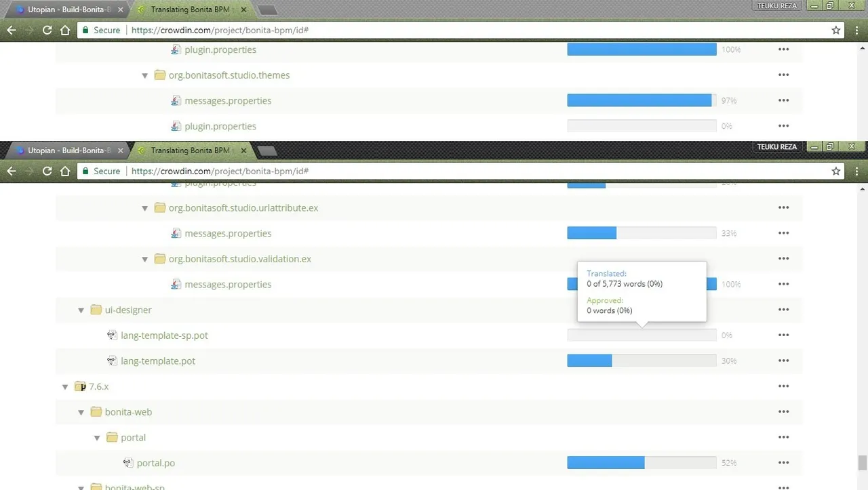Viewport: 868px width, 490px height.
Task: Go back in the upper browser window
Action: [x=11, y=30]
